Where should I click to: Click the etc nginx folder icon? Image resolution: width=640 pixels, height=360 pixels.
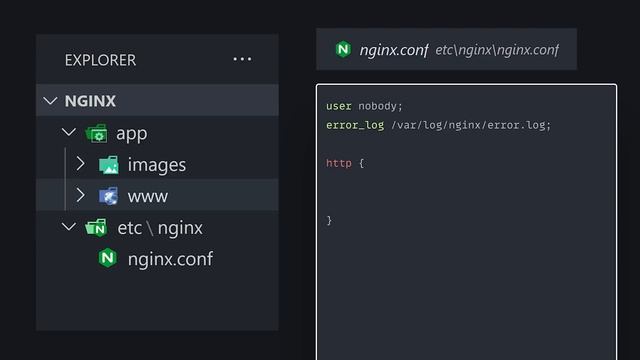96,228
